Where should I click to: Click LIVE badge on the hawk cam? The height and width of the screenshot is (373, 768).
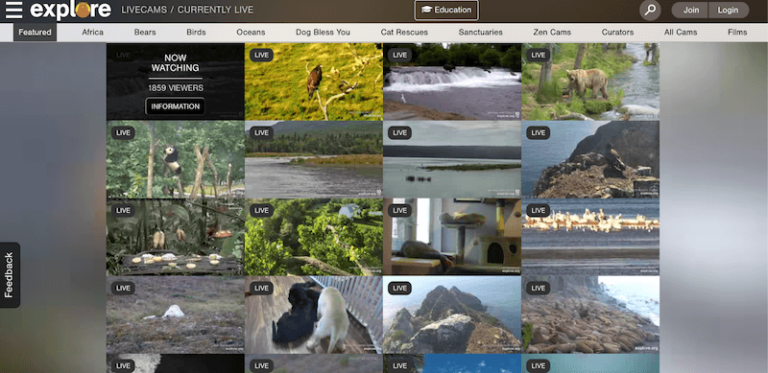[261, 55]
